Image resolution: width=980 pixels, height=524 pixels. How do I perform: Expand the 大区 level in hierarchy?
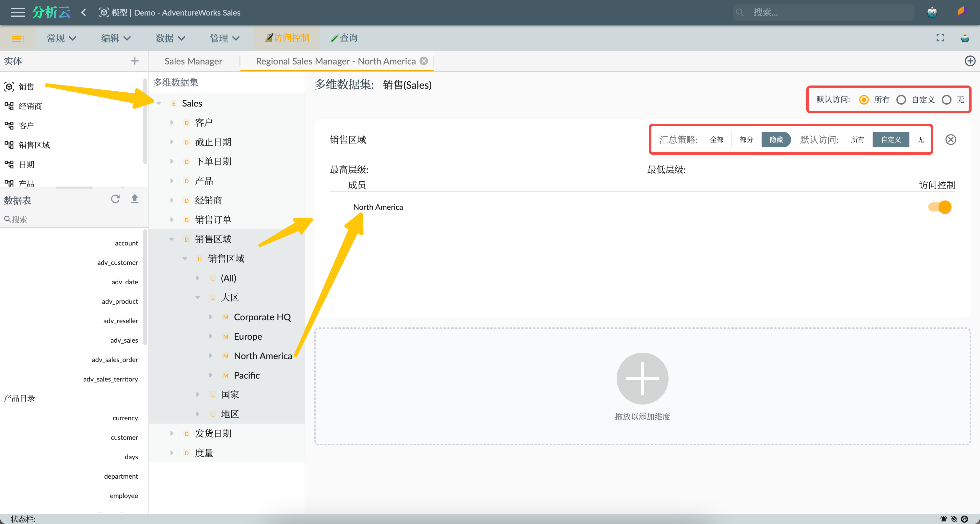197,297
